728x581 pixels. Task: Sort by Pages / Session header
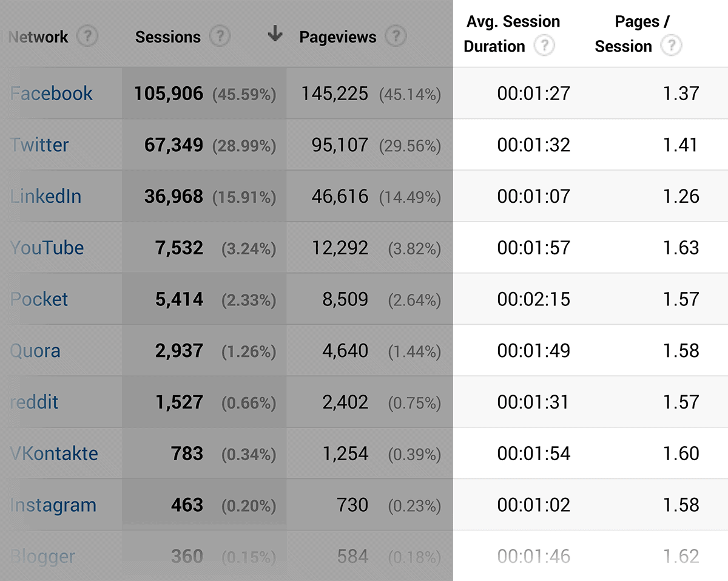tap(633, 34)
